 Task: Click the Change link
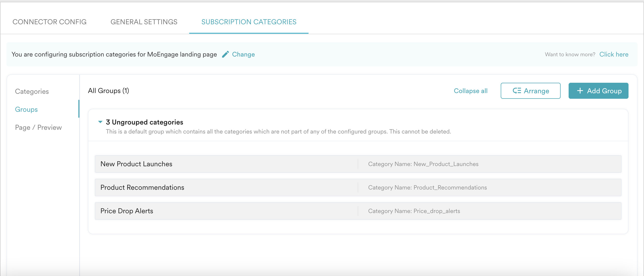click(243, 54)
